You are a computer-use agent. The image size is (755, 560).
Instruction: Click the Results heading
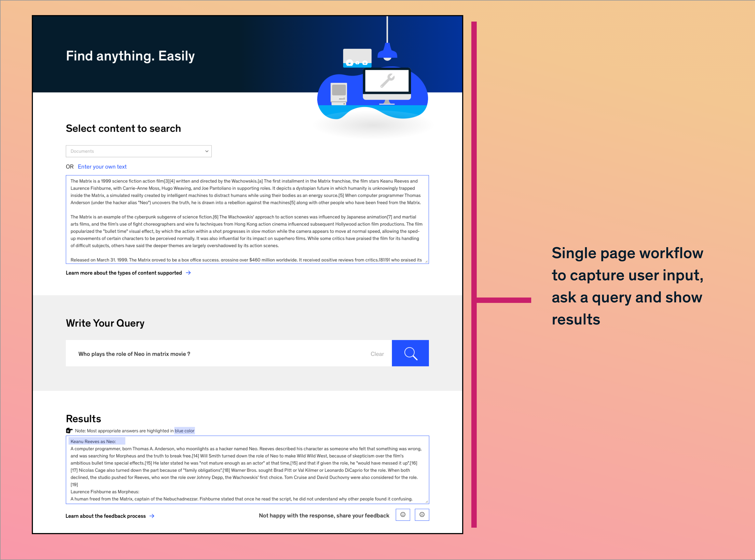83,419
